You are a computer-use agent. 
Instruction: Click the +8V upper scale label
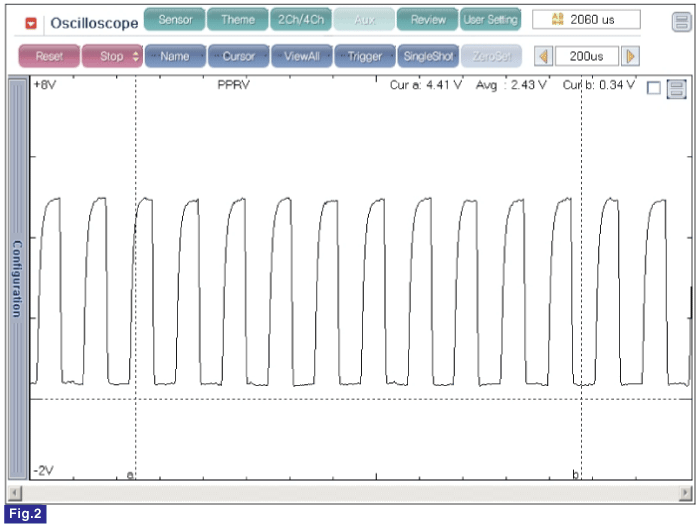[45, 85]
